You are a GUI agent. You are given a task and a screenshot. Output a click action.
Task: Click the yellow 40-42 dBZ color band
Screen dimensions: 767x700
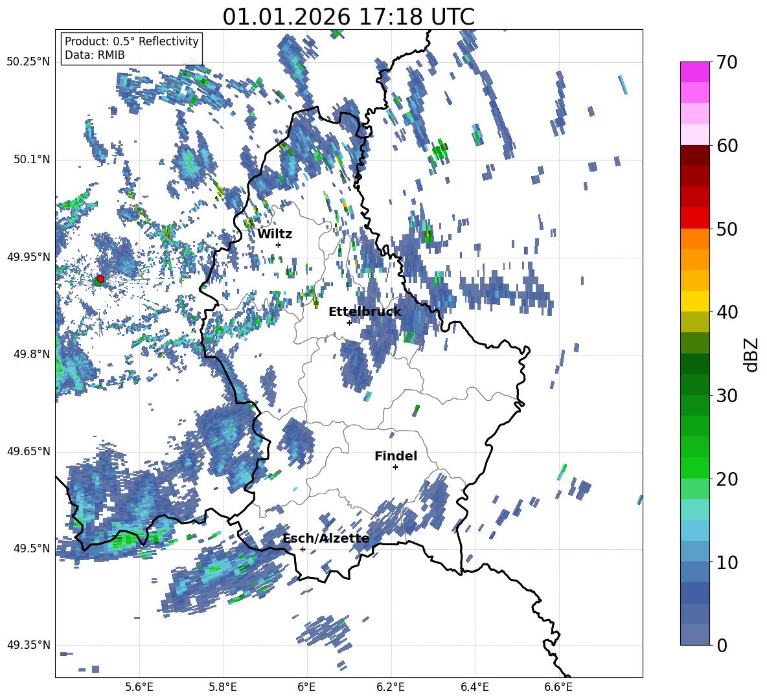coord(694,301)
